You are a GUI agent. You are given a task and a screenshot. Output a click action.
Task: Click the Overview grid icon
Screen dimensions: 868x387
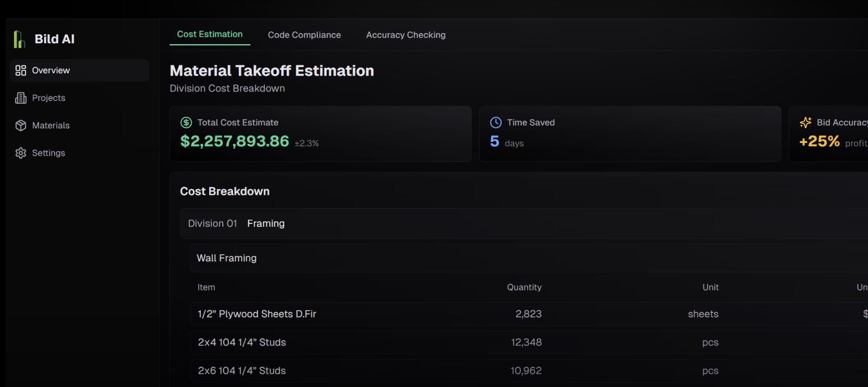20,70
